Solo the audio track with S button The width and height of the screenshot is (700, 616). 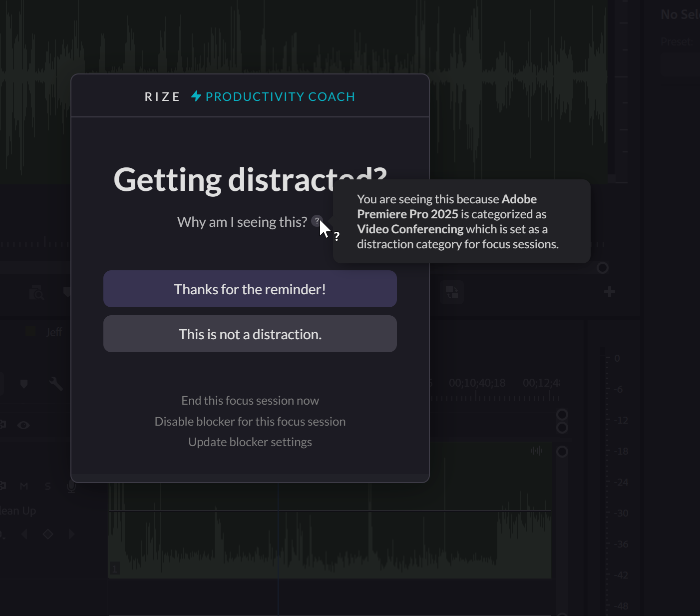pos(48,486)
